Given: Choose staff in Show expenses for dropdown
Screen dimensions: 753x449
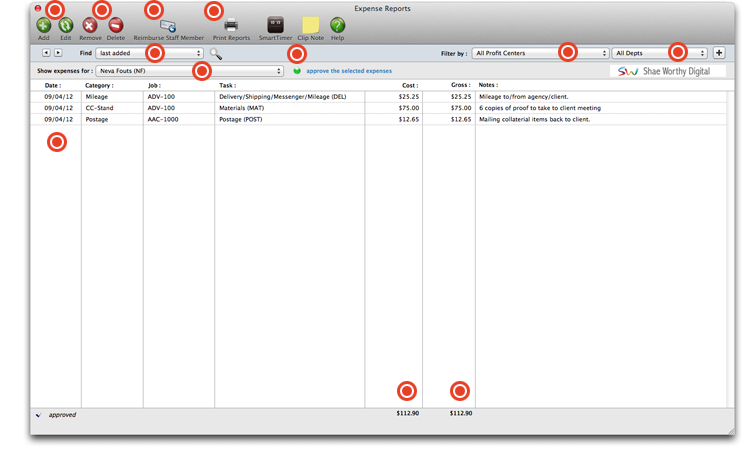Looking at the screenshot, I should (190, 71).
